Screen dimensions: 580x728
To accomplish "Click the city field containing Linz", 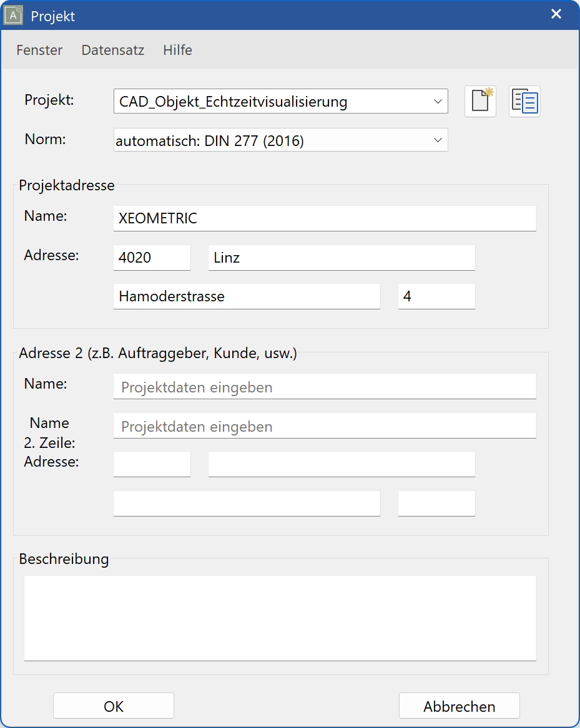I will pyautogui.click(x=342, y=258).
